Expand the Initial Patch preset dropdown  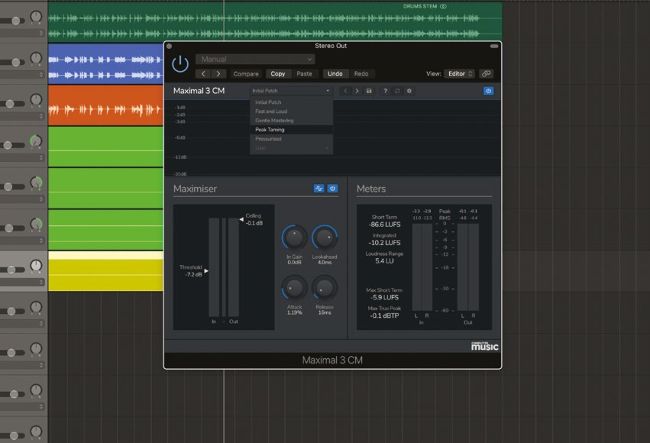[291, 91]
